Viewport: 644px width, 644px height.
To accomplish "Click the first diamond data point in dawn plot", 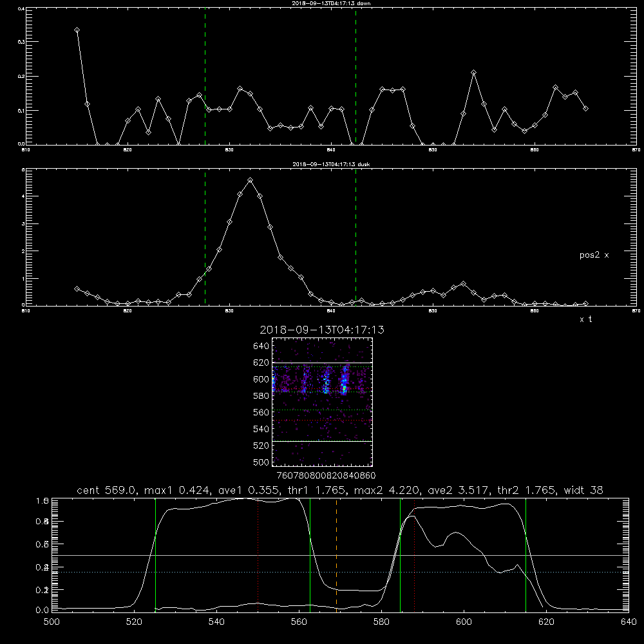I will [77, 30].
